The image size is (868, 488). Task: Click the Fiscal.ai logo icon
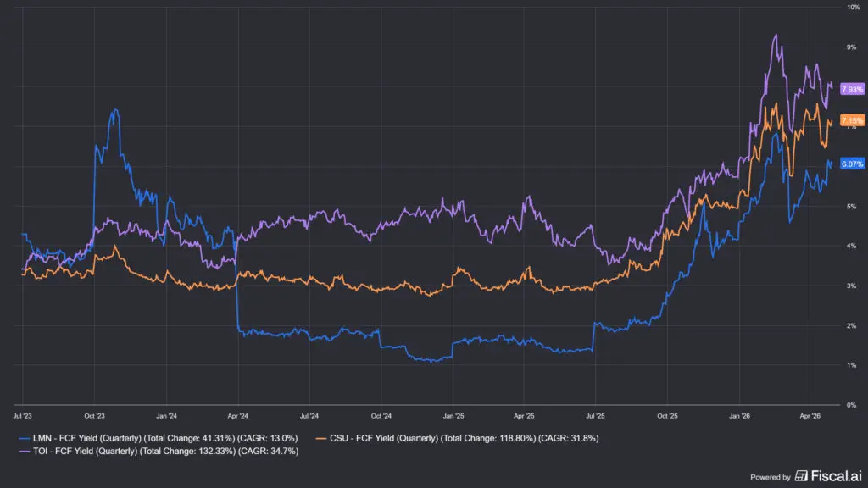coord(801,476)
